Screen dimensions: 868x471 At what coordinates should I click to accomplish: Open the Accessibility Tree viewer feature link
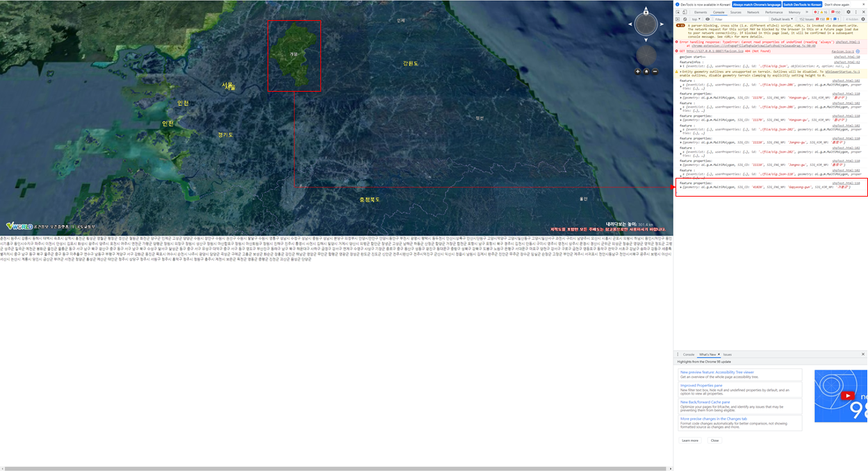pos(717,372)
